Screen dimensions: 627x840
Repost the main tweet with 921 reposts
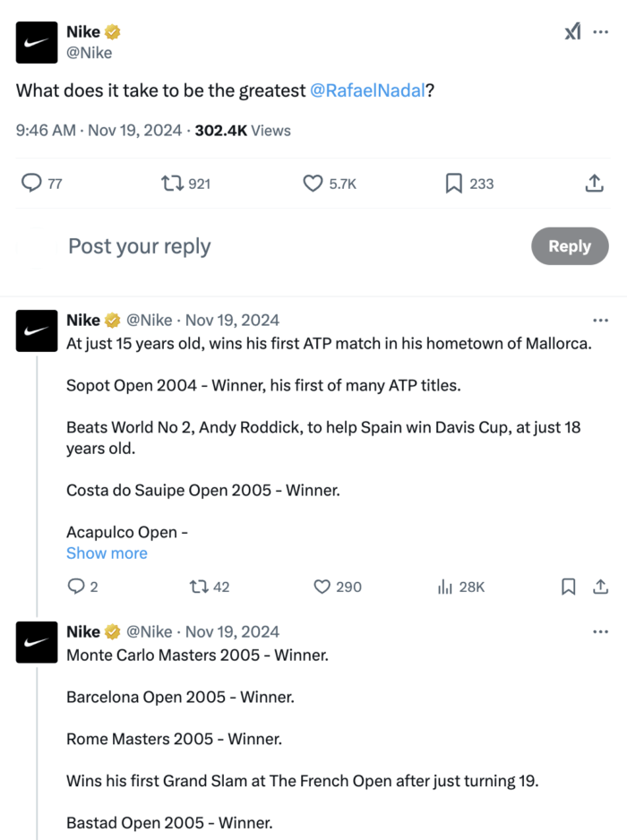[170, 184]
